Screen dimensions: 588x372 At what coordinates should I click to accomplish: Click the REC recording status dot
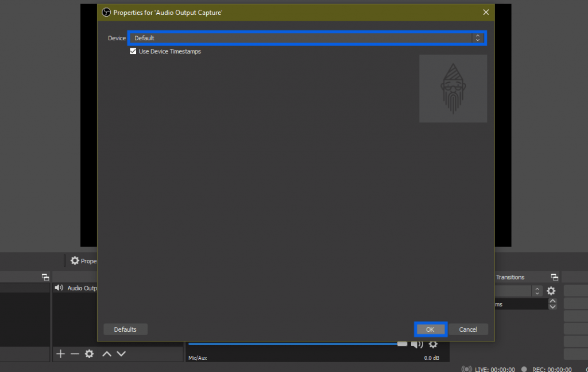pos(524,369)
